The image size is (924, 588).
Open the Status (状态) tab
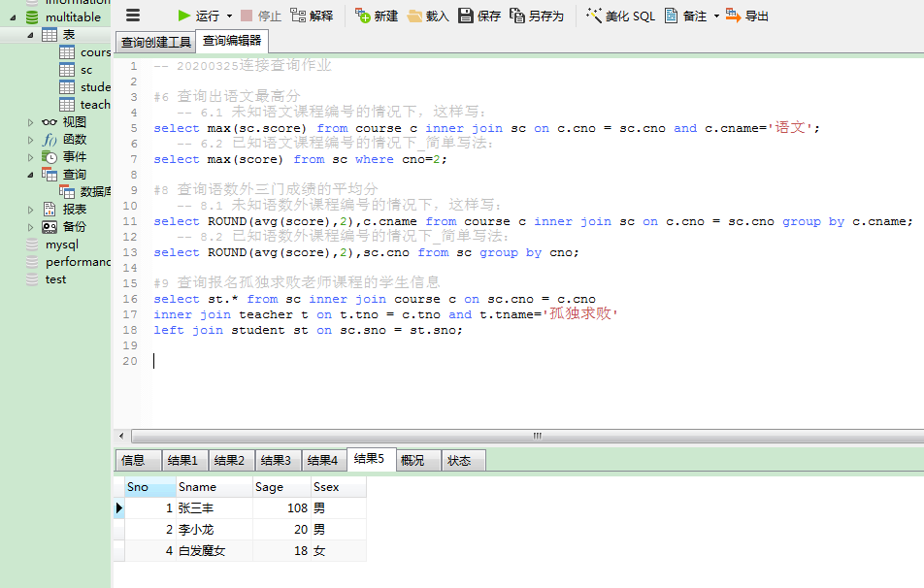pos(459,460)
